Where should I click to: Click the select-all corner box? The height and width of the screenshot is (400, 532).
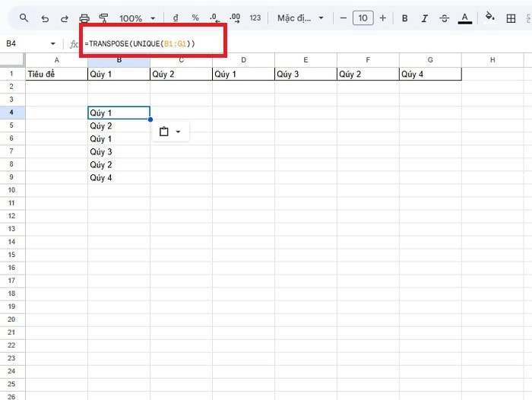12,60
